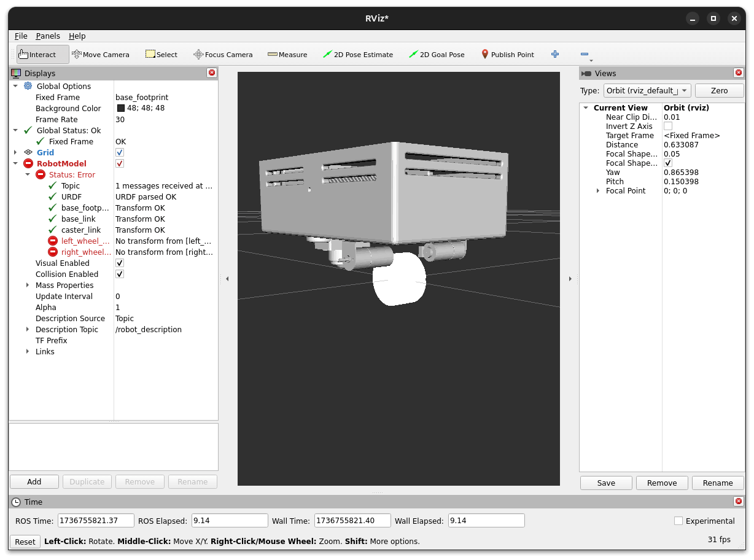Select the 2D Goal Pose tool
Image resolution: width=754 pixels, height=560 pixels.
[437, 55]
